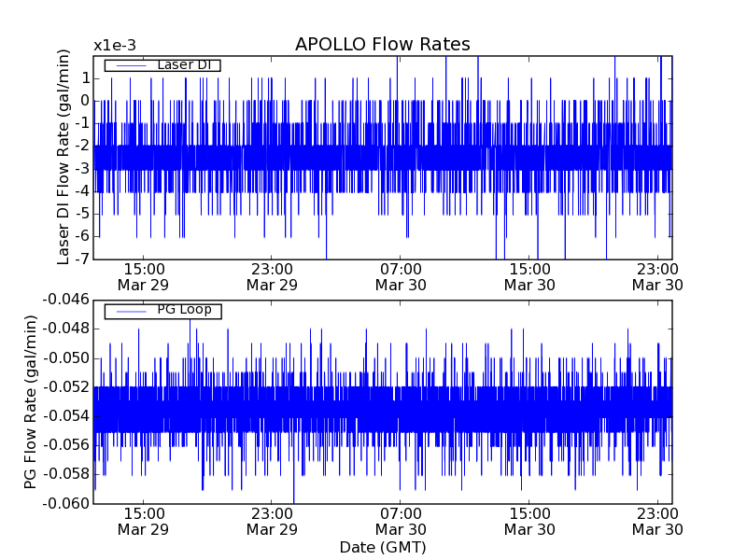Click the top chart's '15:00 Mar 29' tick label
The height and width of the screenshot is (560, 747).
(x=144, y=277)
